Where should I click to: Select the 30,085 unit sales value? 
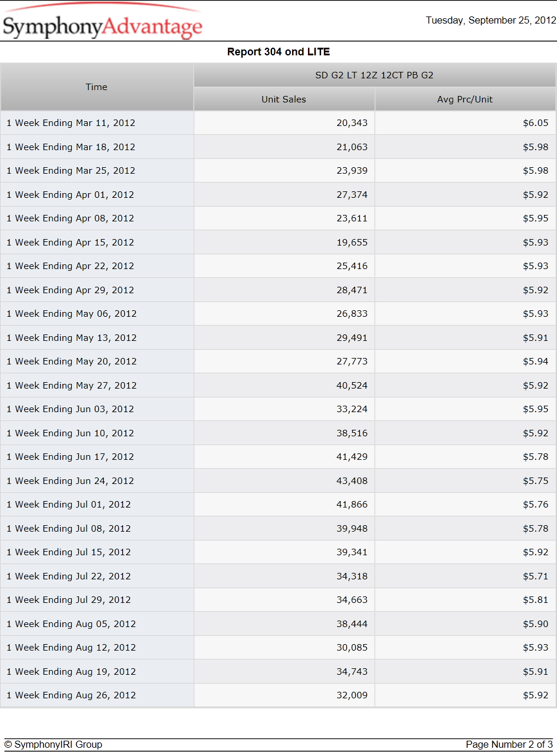click(x=352, y=648)
